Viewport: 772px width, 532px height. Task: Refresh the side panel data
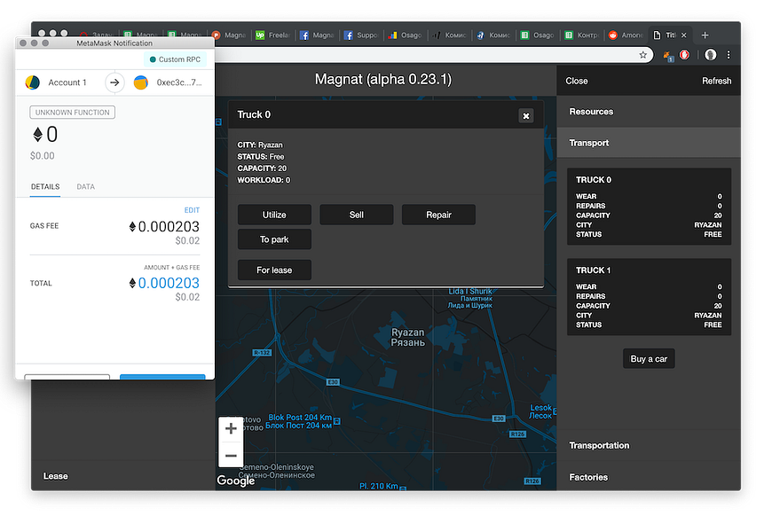pos(716,81)
